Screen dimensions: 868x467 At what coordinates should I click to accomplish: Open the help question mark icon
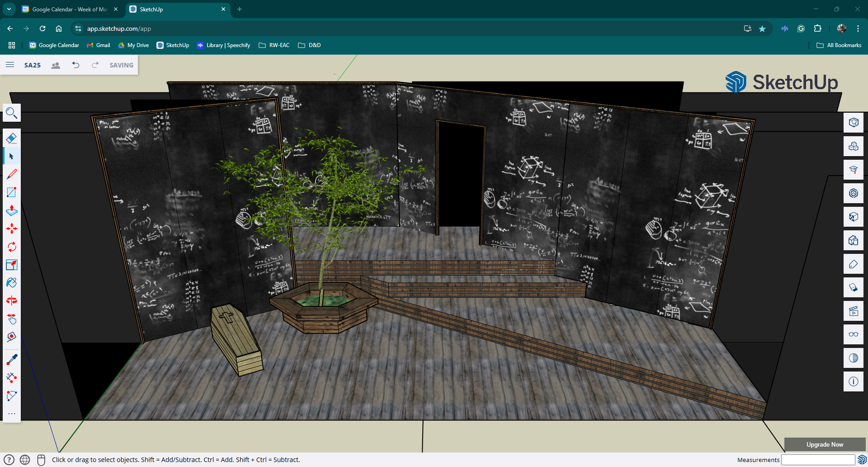tap(9, 460)
